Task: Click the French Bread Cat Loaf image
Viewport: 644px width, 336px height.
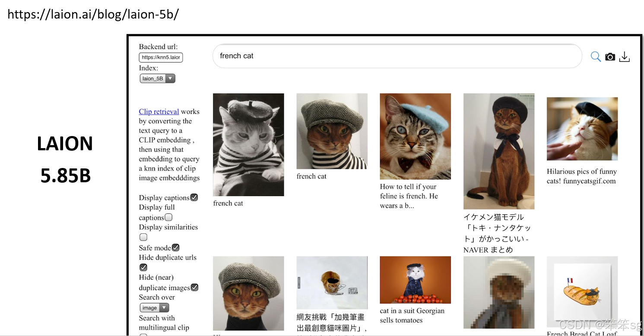Action: (582, 292)
